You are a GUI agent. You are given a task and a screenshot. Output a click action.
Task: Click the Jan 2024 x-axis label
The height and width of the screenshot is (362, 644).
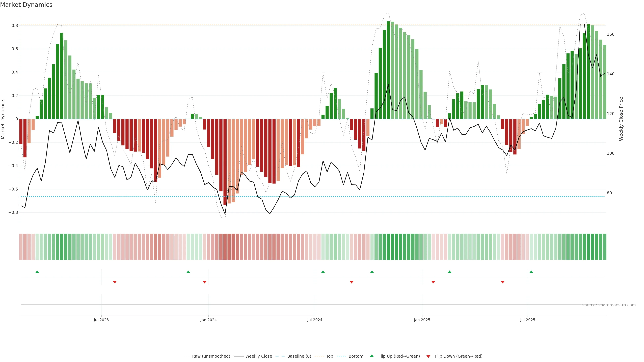point(208,320)
